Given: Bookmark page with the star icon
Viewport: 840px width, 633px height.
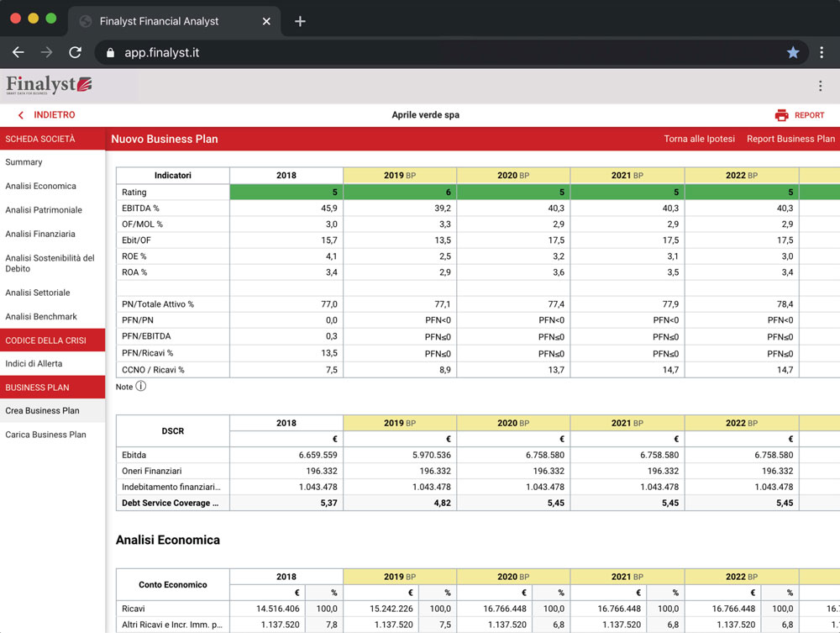Looking at the screenshot, I should point(792,52).
